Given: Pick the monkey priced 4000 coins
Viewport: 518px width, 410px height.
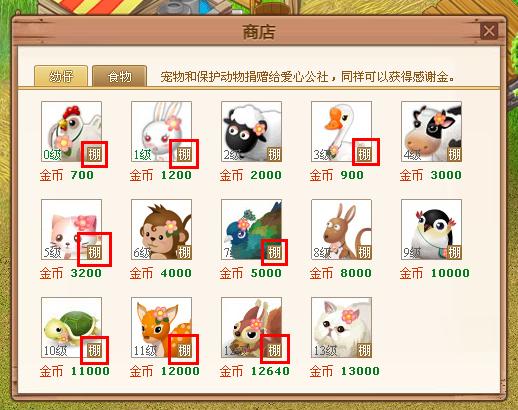Looking at the screenshot, I should (161, 230).
